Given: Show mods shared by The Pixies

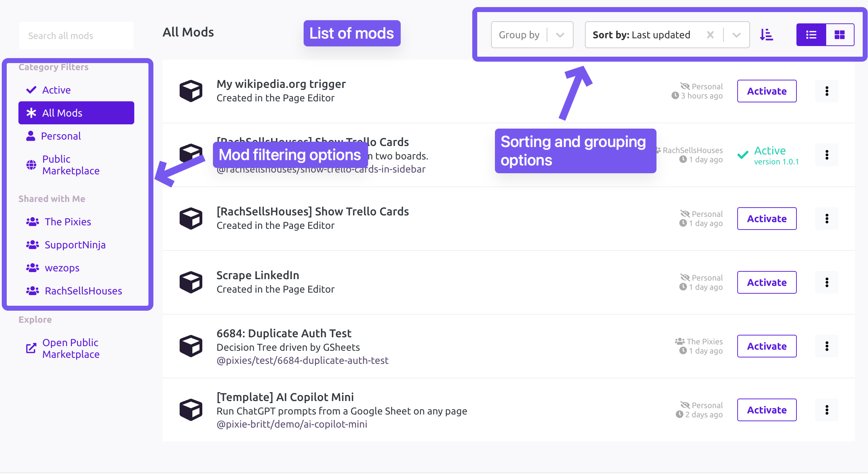Looking at the screenshot, I should point(68,222).
